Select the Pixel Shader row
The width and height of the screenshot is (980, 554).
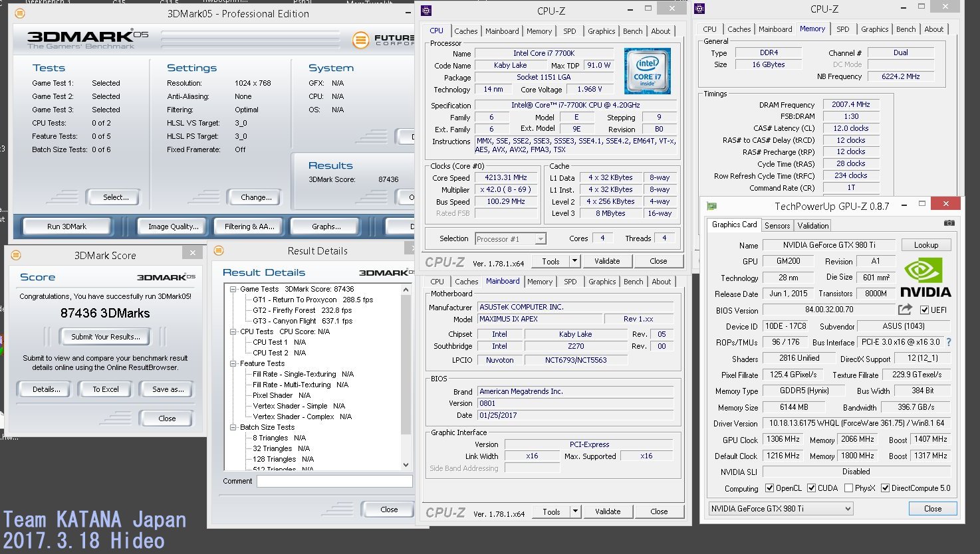pyautogui.click(x=279, y=395)
